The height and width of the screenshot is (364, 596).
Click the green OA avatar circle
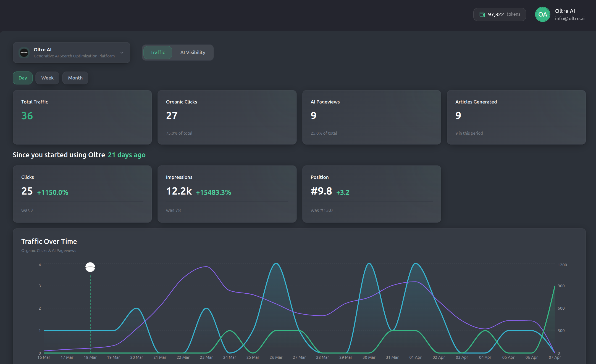(x=542, y=14)
